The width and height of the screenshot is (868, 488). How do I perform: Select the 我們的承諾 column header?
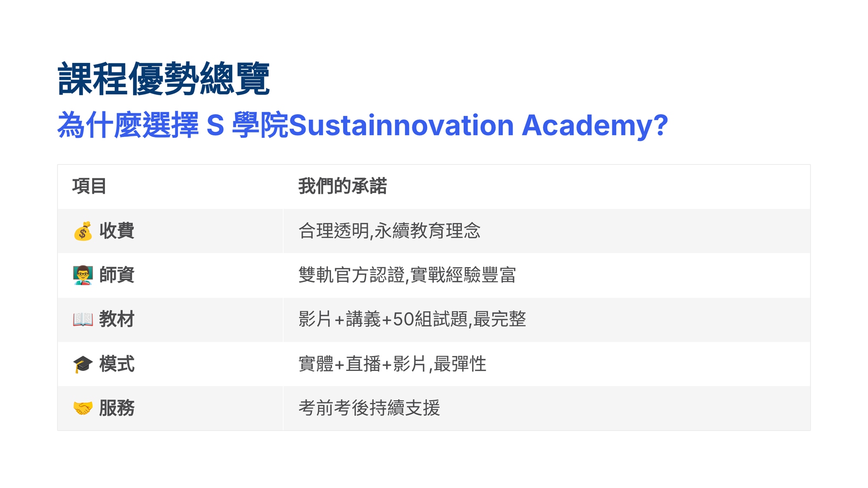(x=342, y=186)
